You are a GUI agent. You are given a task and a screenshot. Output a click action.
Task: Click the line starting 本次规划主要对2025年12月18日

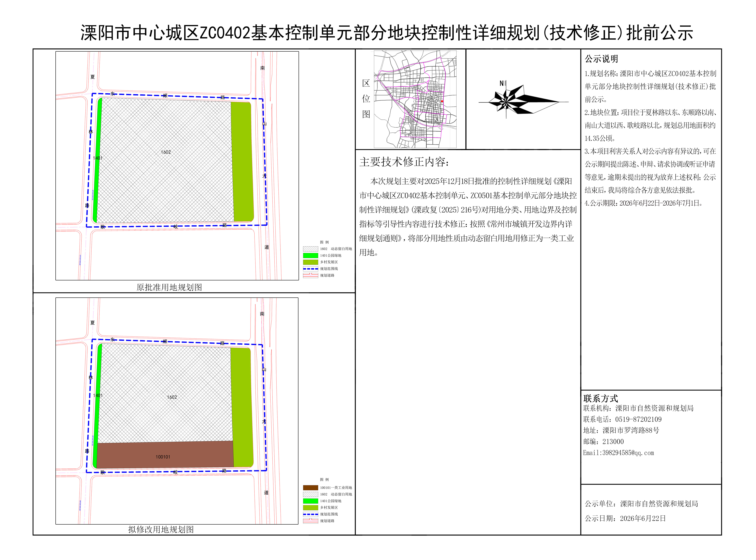[x=471, y=181]
